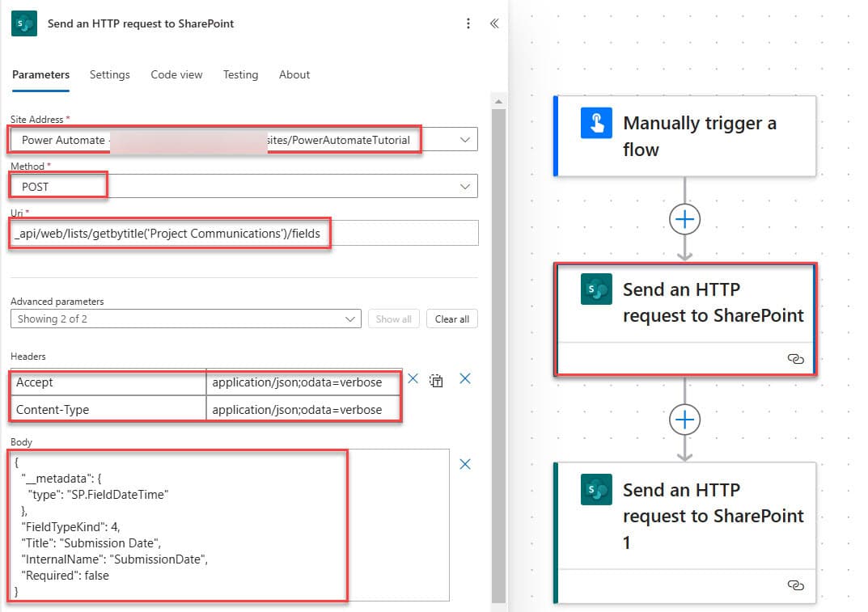
Task: Switch headers to text mode icon
Action: click(436, 381)
